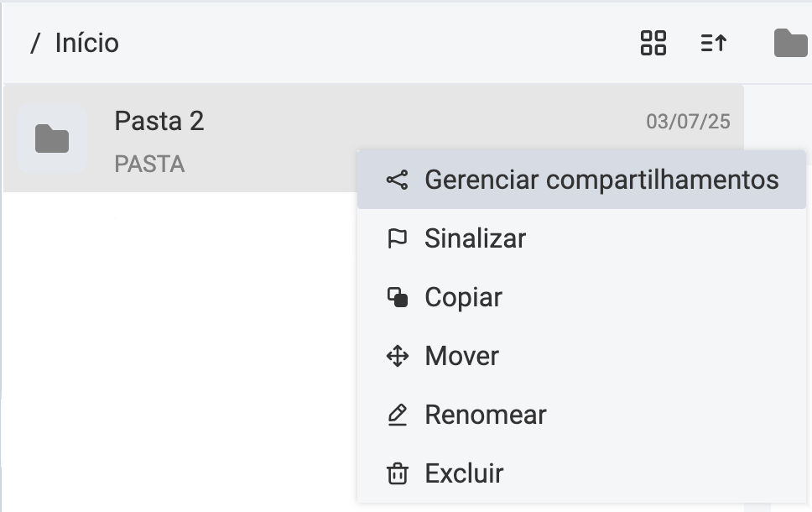The width and height of the screenshot is (812, 512).
Task: Select the Copiar menu entry
Action: point(463,297)
